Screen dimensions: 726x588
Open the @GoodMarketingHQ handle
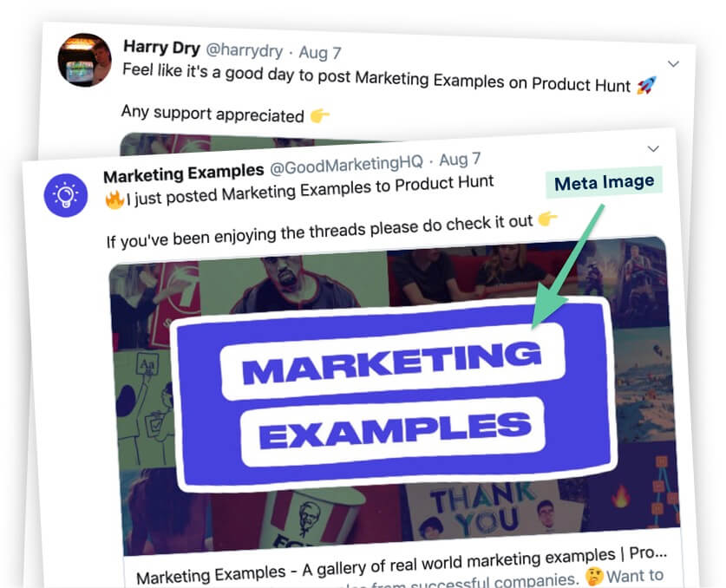tap(346, 164)
